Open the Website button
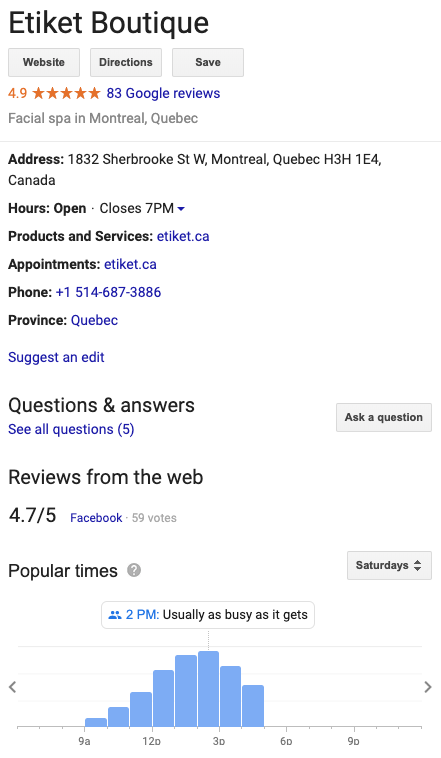 tap(44, 62)
